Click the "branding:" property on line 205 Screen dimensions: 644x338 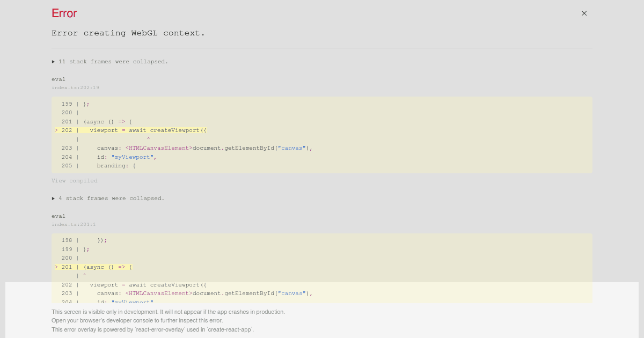114,165
